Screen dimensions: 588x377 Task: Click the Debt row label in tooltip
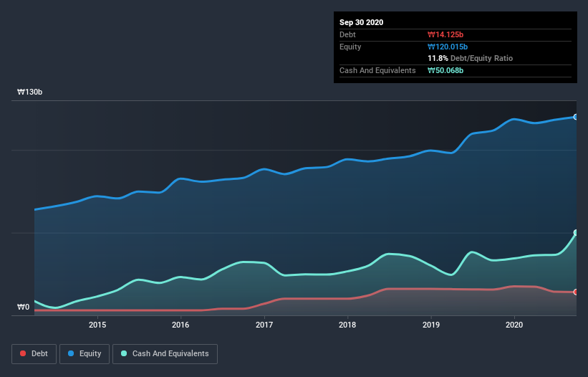click(x=347, y=34)
